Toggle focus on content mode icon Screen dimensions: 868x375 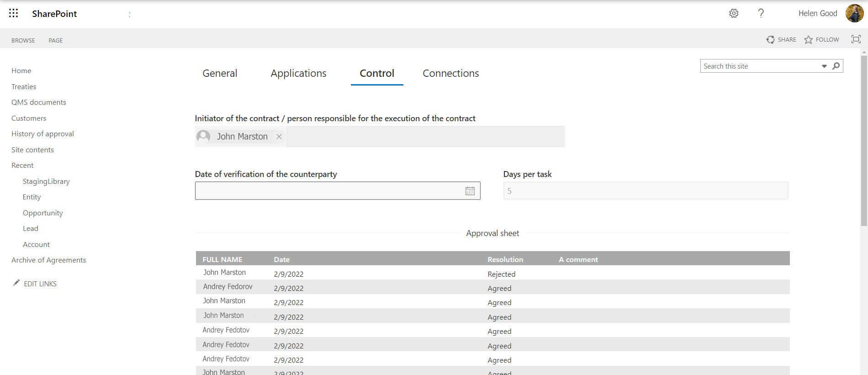pyautogui.click(x=856, y=39)
